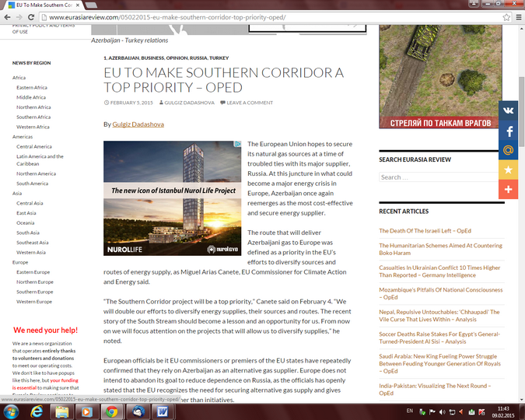Click the address bar URL field
Viewport: 525px width, 420px height.
click(x=274, y=17)
